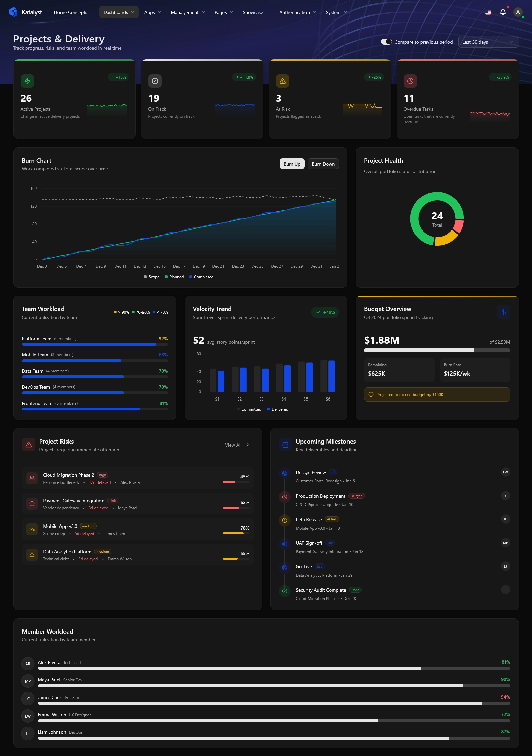Open the Apps navigation menu
Viewport: 532px width, 756px height.
click(x=152, y=12)
